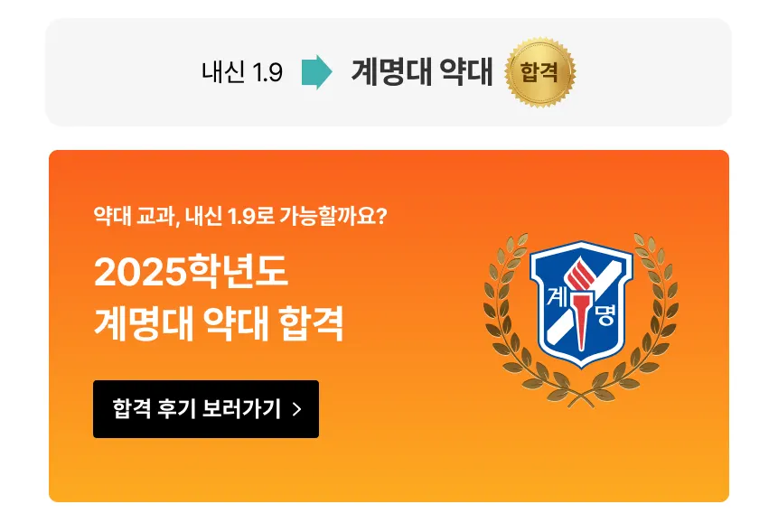The height and width of the screenshot is (532, 778).
Task: Click the 약대 교과, 내신 1.9로 가능할까요? subtitle
Action: click(x=240, y=216)
